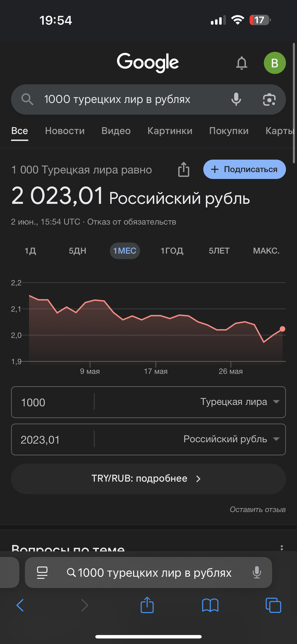297x644 pixels.
Task: Open Safari bookmarks icon
Action: click(210, 605)
